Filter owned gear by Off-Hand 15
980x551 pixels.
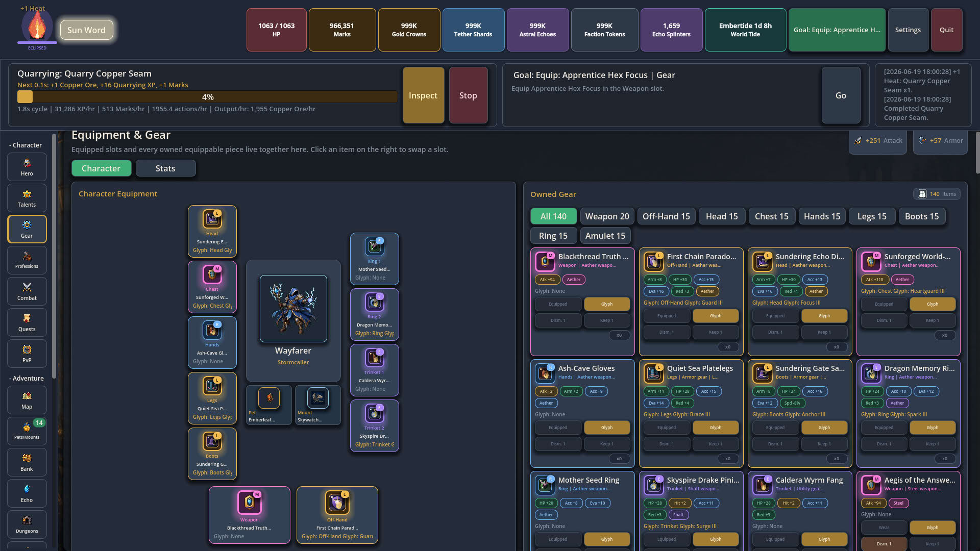tap(666, 216)
